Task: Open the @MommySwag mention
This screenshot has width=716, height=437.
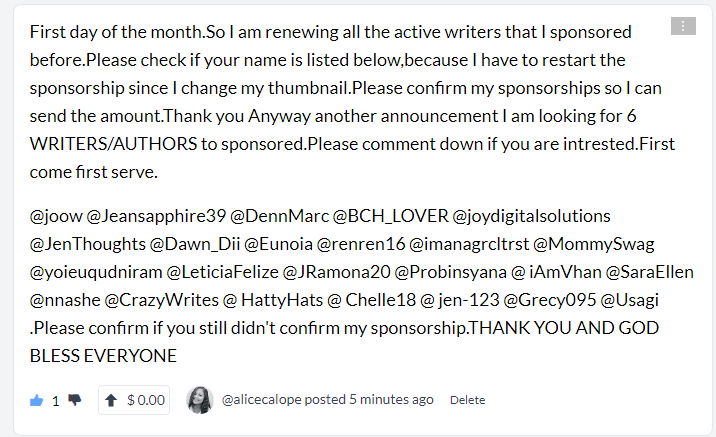Action: pos(594,244)
